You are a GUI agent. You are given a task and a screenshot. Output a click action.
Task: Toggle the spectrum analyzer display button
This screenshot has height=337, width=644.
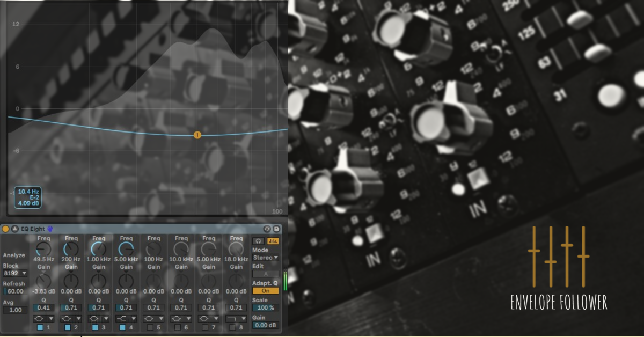[x=273, y=241]
